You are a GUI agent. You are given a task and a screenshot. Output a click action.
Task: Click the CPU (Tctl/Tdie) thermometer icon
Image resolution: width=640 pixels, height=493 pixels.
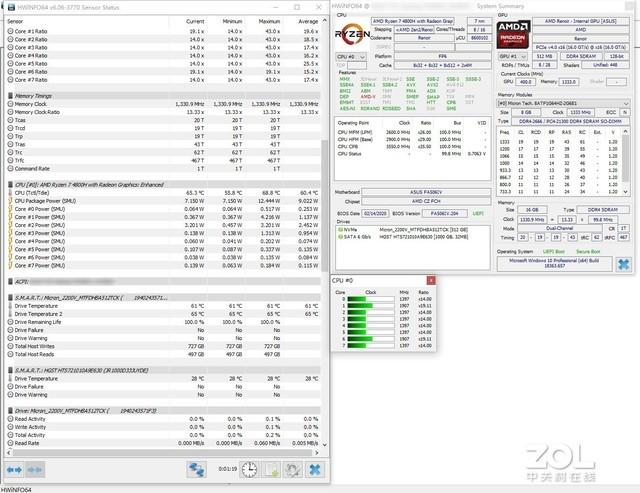(x=11, y=193)
